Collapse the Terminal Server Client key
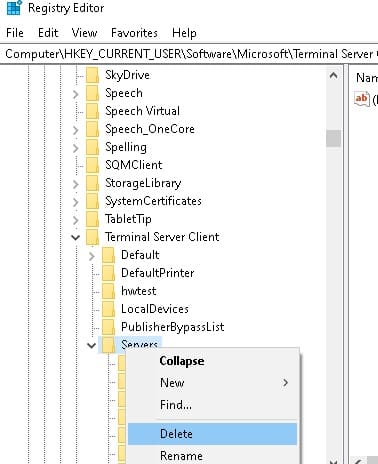 tap(76, 238)
